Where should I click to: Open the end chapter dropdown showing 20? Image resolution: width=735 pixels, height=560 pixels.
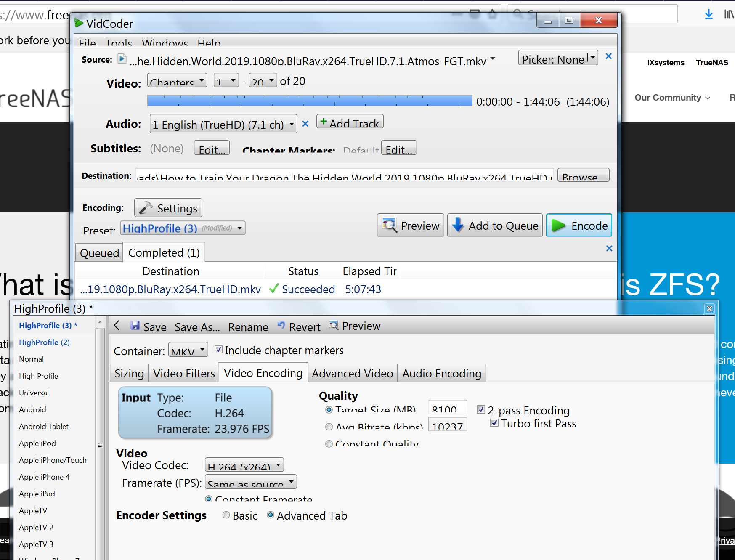point(263,80)
